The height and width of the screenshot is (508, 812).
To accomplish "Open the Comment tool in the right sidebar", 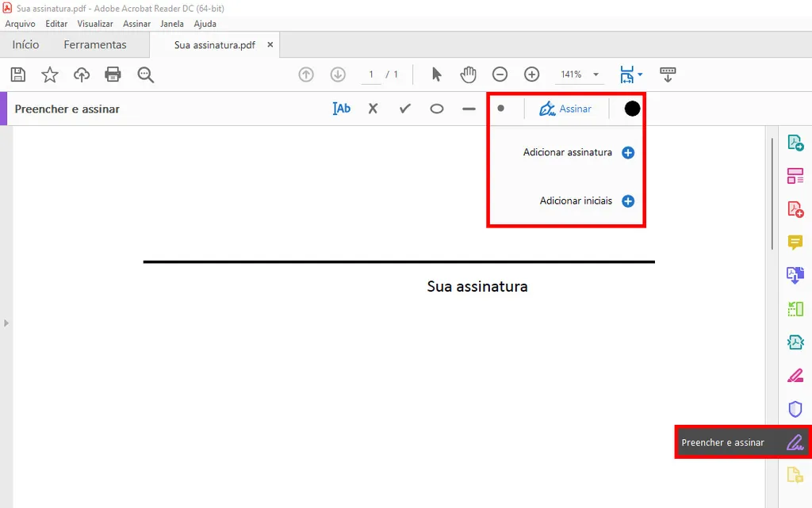I will coord(795,243).
